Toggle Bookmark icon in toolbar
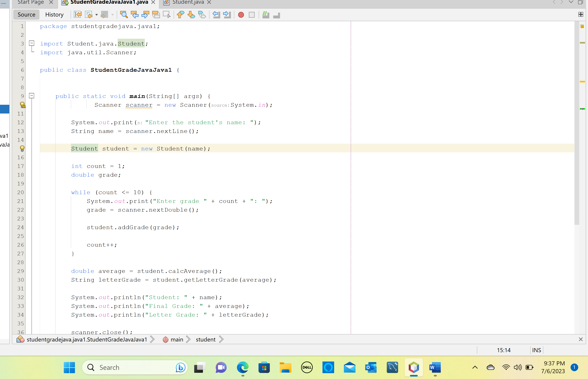The width and height of the screenshot is (588, 379). click(x=202, y=15)
